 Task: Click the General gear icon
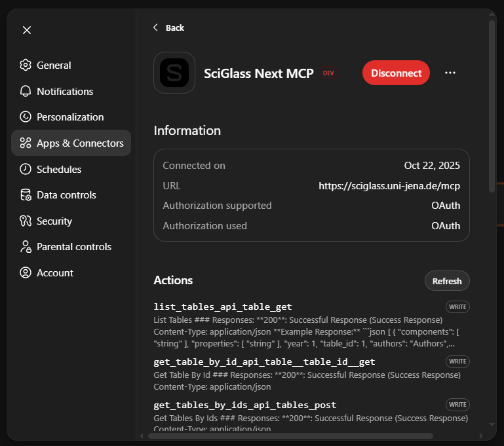click(26, 65)
